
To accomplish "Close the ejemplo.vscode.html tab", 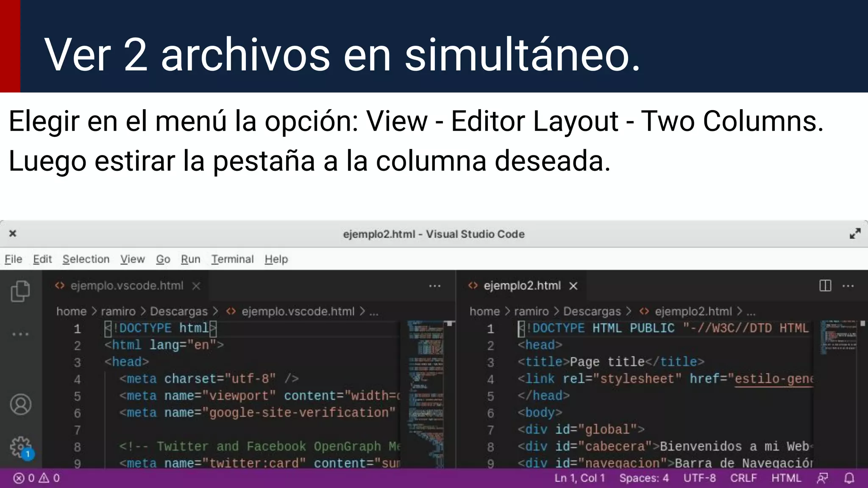I will pyautogui.click(x=196, y=286).
